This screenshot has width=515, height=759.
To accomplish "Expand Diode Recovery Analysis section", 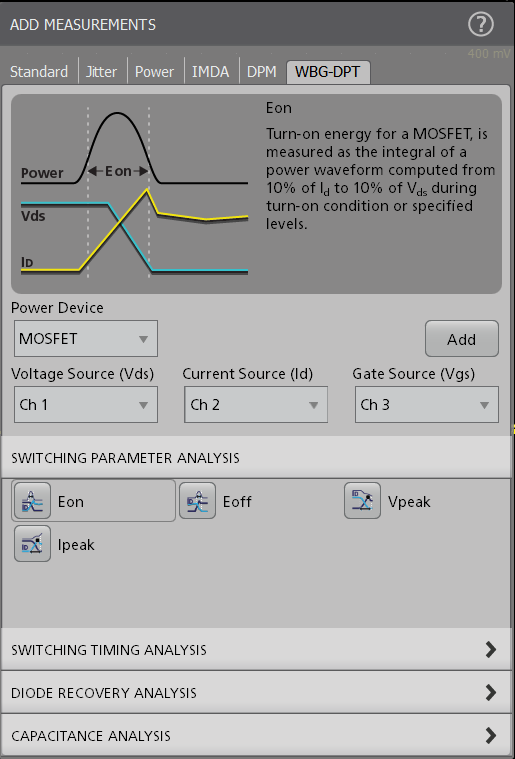I will click(x=256, y=692).
